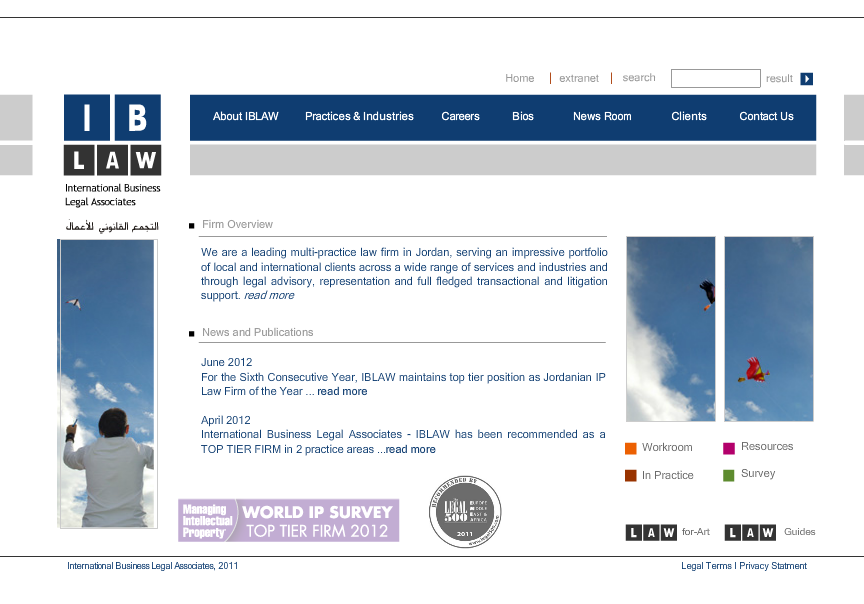This screenshot has height=604, width=864.
Task: Open the Contact Us menu item
Action: pos(766,116)
